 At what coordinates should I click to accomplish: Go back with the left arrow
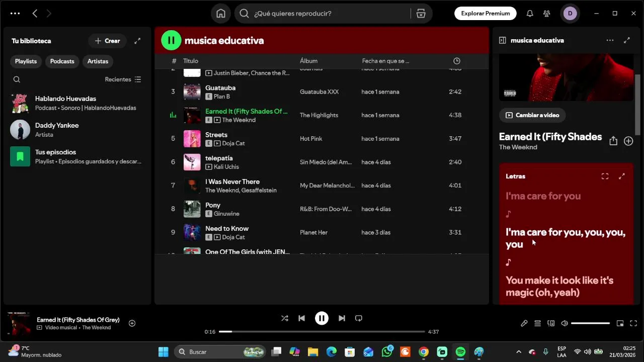coord(35,14)
